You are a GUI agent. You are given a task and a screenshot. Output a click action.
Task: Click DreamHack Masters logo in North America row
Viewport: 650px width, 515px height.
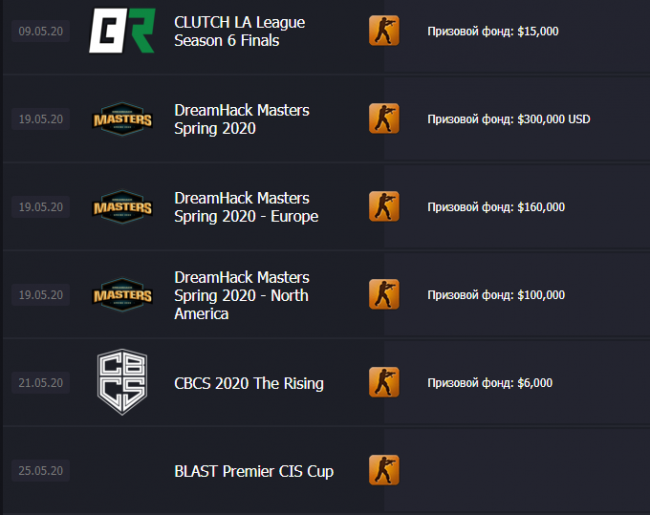(x=122, y=295)
